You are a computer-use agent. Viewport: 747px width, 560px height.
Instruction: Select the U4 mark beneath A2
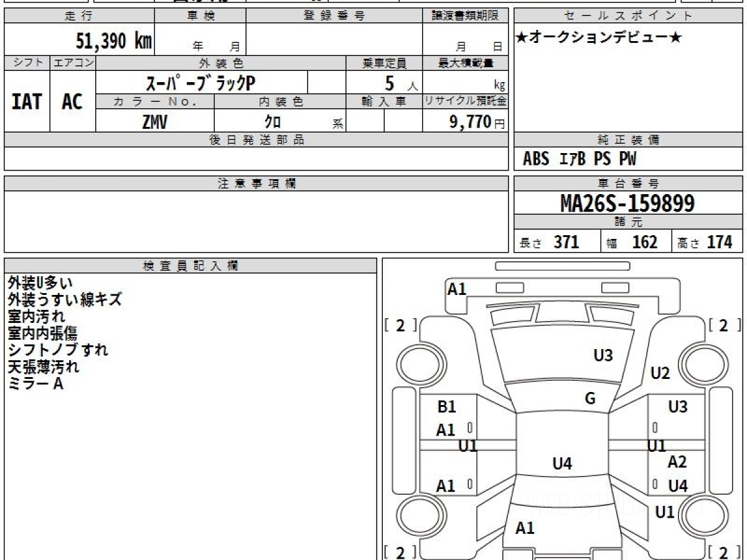click(678, 487)
